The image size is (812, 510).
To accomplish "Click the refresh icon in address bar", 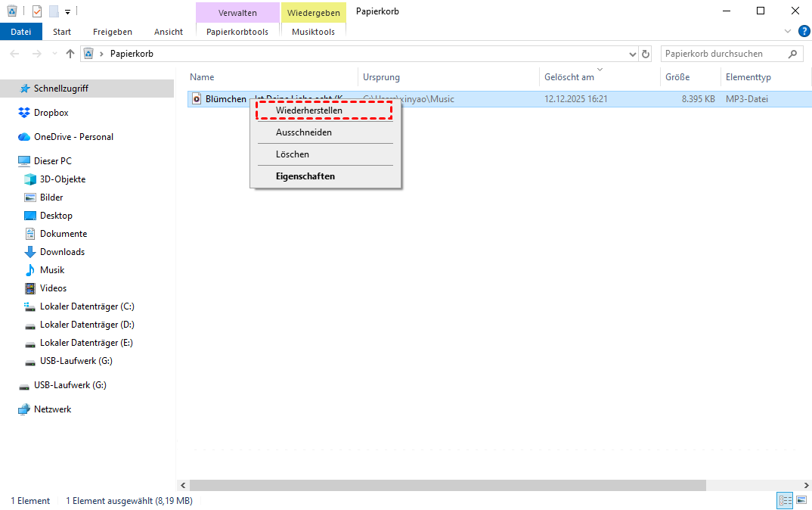I will tap(646, 54).
